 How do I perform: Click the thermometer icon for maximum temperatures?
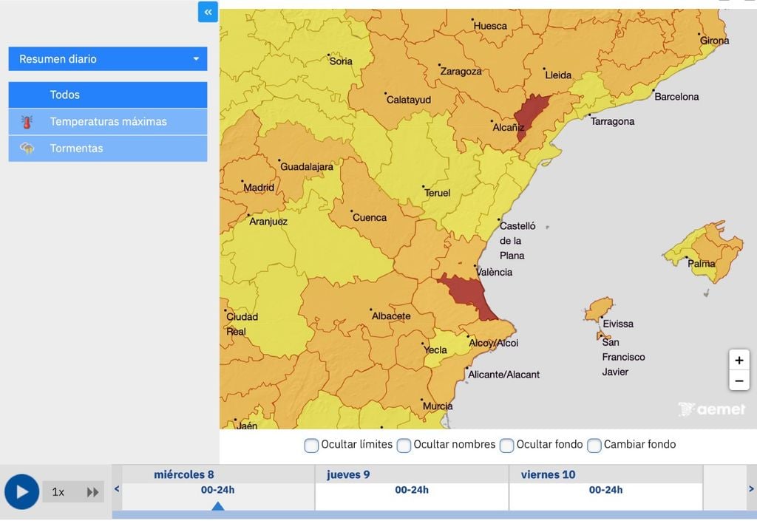(27, 122)
